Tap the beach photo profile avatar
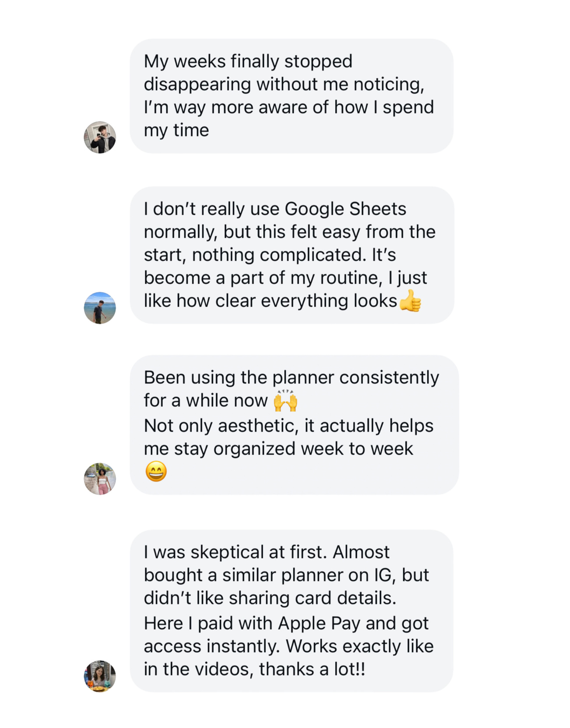The width and height of the screenshot is (570, 728). click(100, 308)
